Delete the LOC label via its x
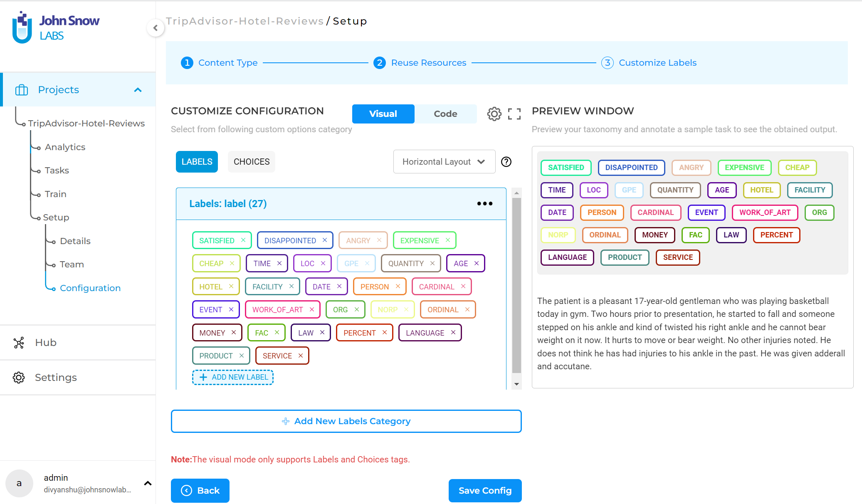Viewport: 862px width, 504px height. coord(323,263)
